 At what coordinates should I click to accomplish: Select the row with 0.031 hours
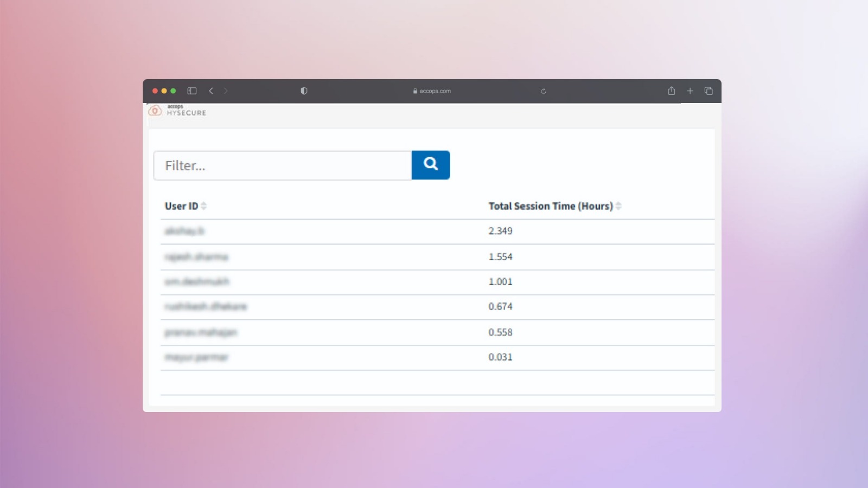click(437, 357)
